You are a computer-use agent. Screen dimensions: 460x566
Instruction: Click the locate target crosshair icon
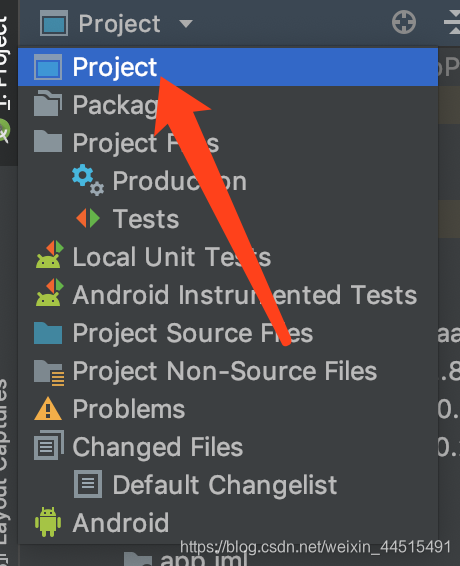tap(404, 22)
